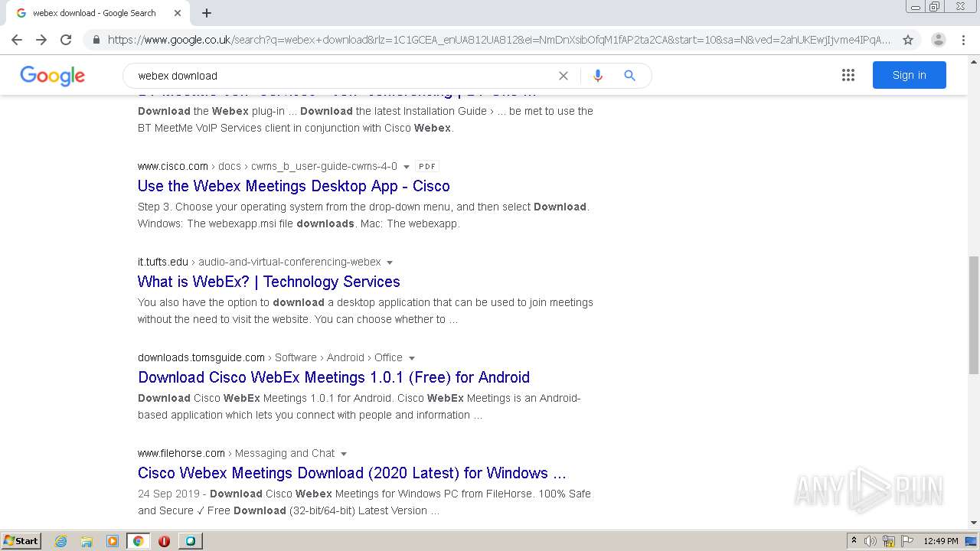Screen dimensions: 980x551
Task: Open Cisco Webex Meetings Download FileHorse result
Action: (x=352, y=473)
